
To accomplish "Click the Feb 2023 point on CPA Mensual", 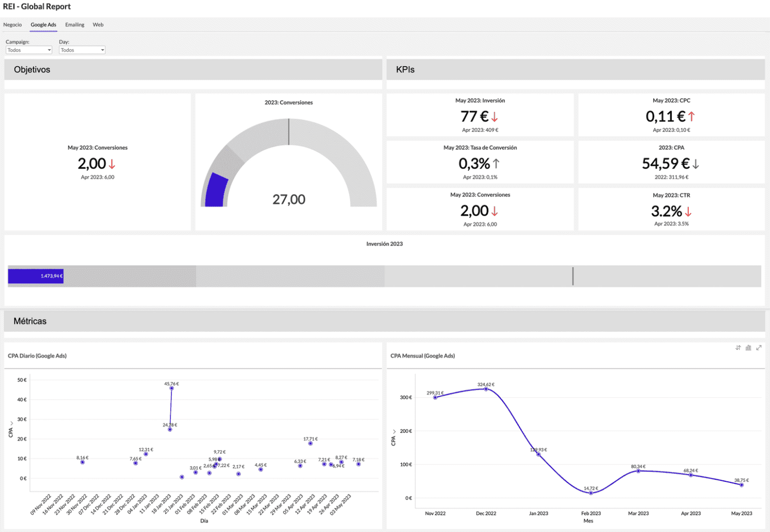I will pos(591,493).
